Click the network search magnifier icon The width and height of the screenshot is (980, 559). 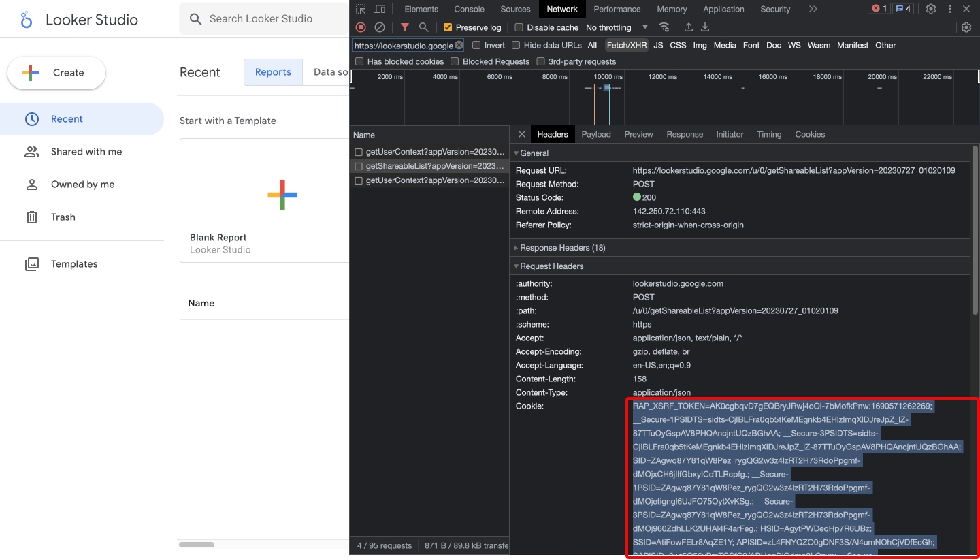[423, 27]
